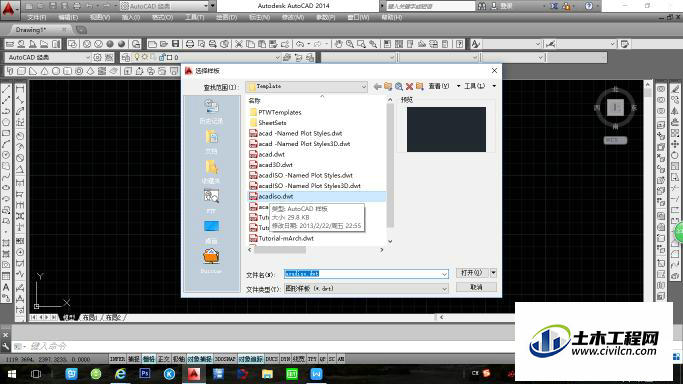The image size is (683, 384).
Task: Toggle 对象捕捉 object snap in the status bar
Action: 199,359
